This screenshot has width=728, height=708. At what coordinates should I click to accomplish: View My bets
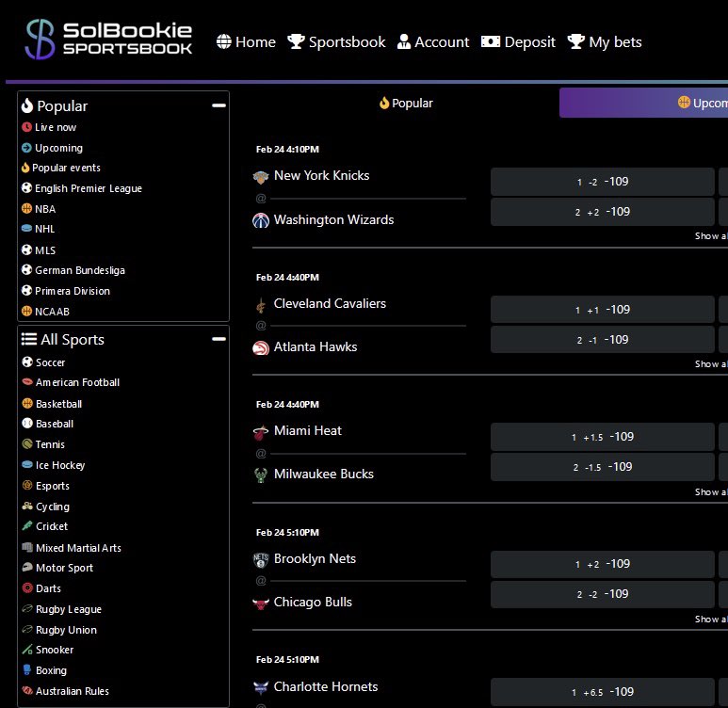click(x=605, y=41)
